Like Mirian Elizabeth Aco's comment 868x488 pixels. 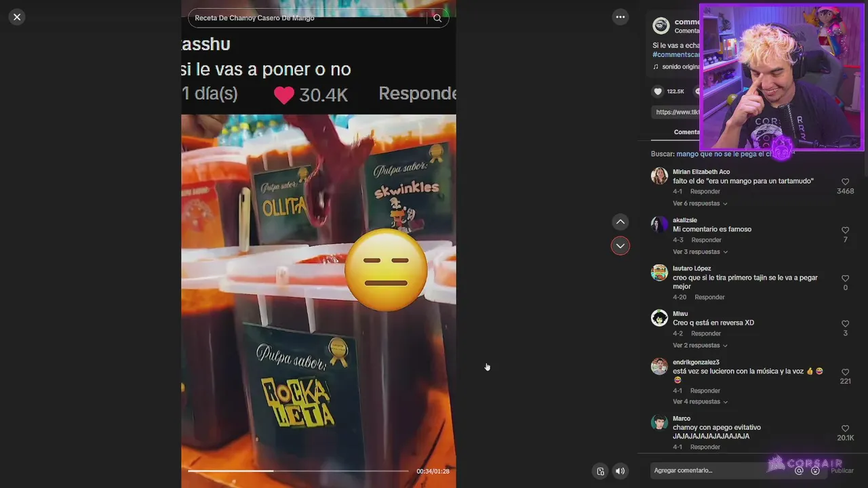click(x=845, y=182)
